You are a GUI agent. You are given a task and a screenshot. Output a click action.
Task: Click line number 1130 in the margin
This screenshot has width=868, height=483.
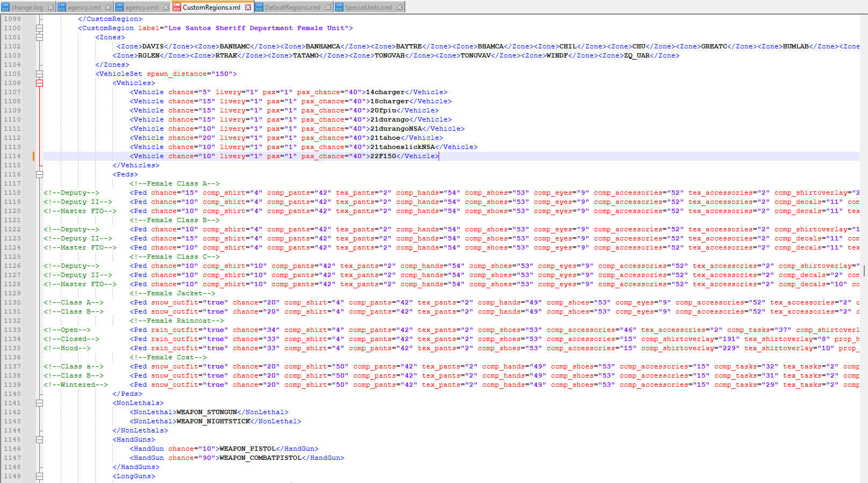point(12,302)
